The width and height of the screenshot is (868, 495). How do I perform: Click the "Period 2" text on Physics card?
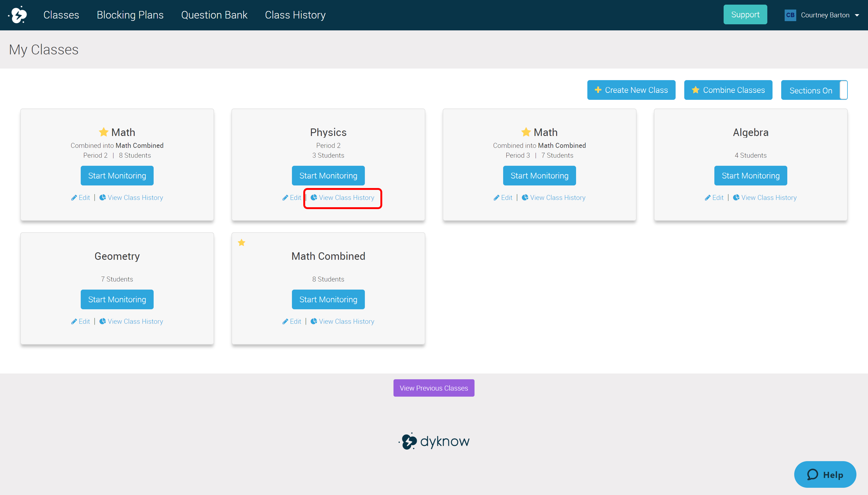pyautogui.click(x=328, y=146)
